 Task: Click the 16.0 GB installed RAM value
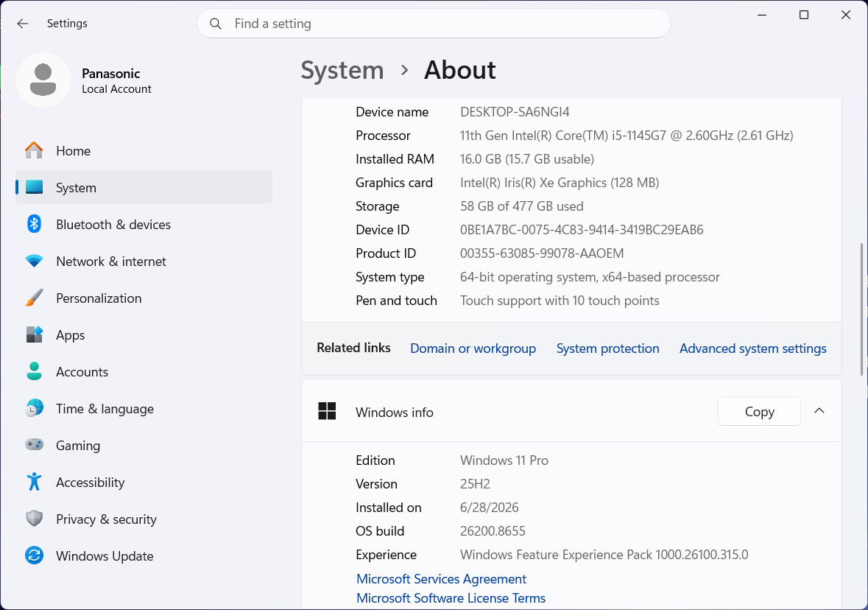[x=527, y=159]
